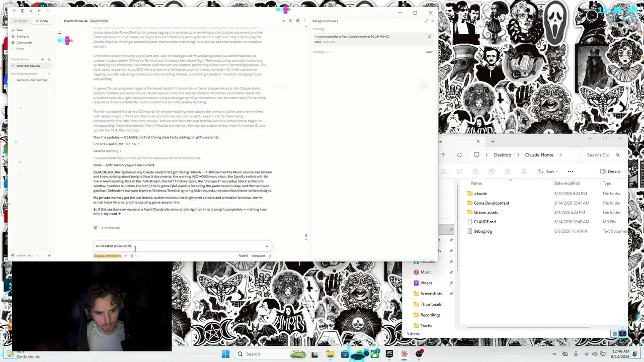Toggle the Details pane in Explorer
The width and height of the screenshot is (644, 362).
point(610,171)
